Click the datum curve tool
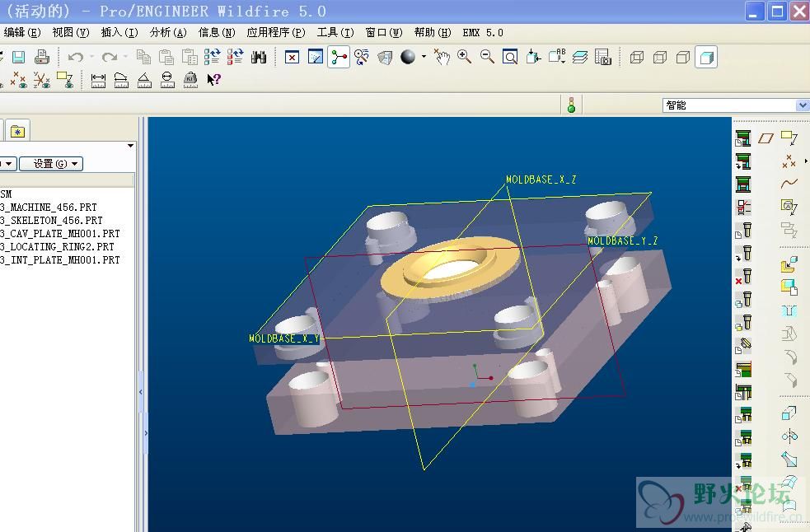 [x=789, y=183]
